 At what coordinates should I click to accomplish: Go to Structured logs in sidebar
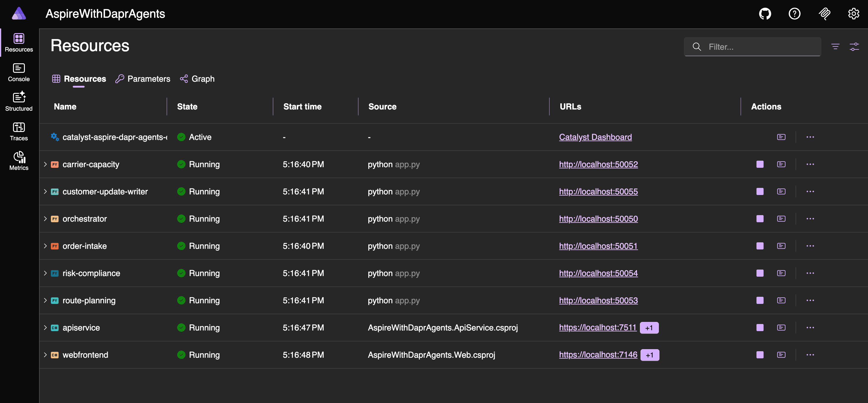(19, 102)
